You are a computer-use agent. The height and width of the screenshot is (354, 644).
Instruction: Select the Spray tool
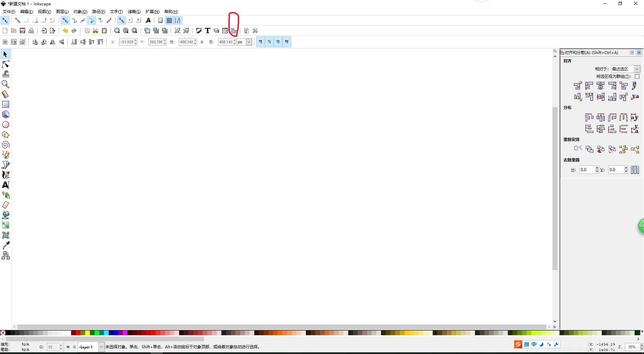(x=6, y=195)
